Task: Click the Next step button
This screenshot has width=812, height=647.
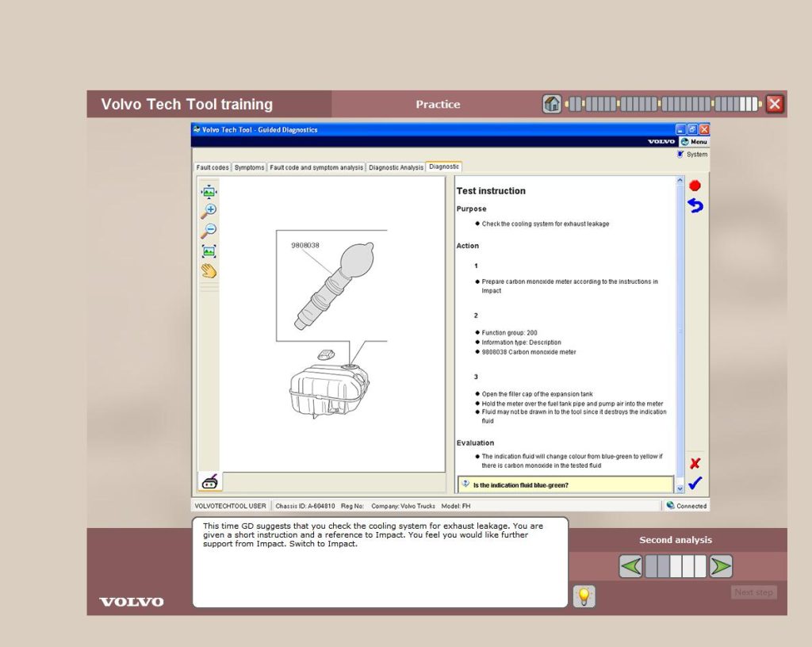Action: pyautogui.click(x=753, y=592)
